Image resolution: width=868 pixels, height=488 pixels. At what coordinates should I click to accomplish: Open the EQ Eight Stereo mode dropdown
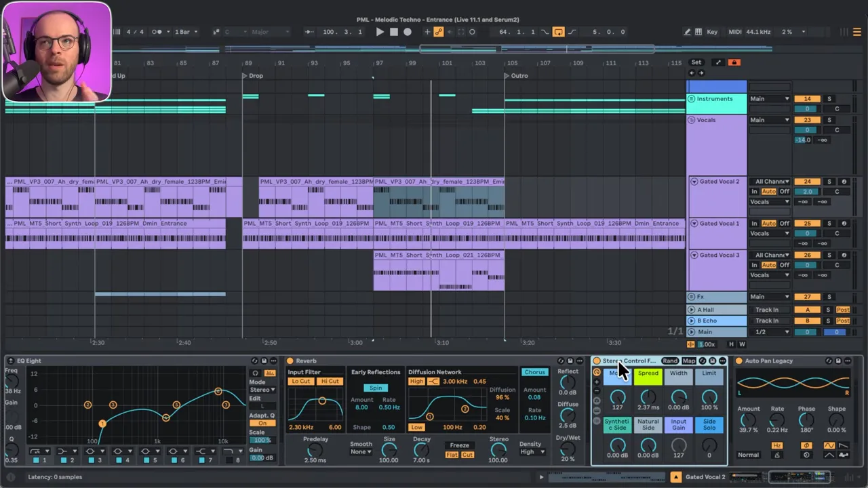coord(262,390)
